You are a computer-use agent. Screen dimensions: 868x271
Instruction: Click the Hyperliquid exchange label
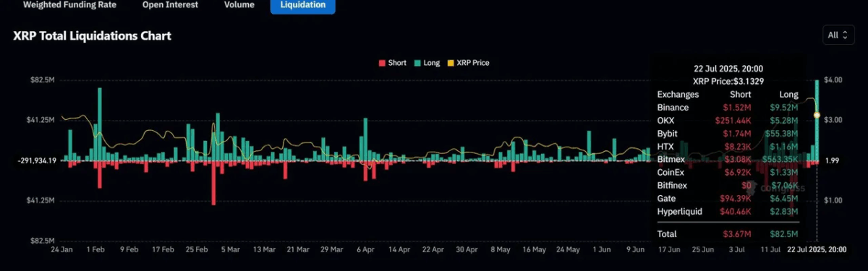(679, 212)
